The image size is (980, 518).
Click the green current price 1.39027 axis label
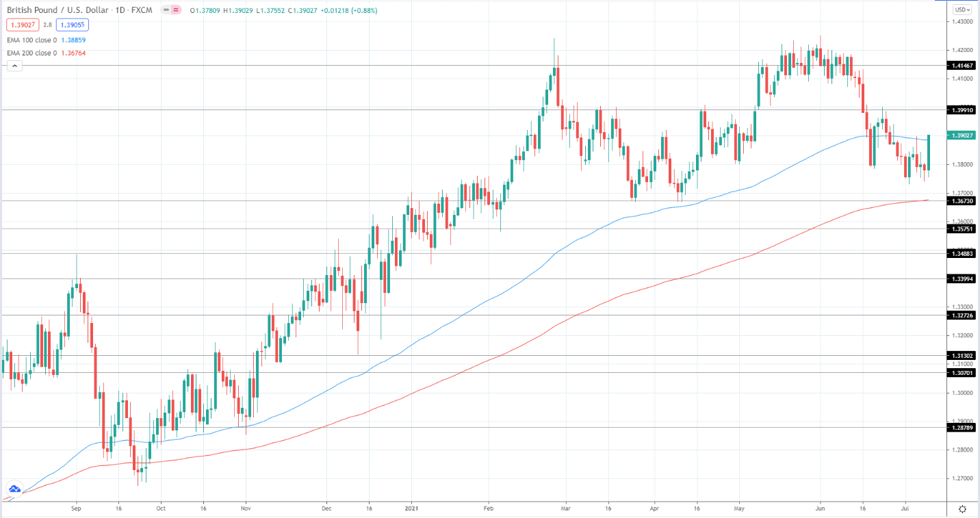[962, 135]
